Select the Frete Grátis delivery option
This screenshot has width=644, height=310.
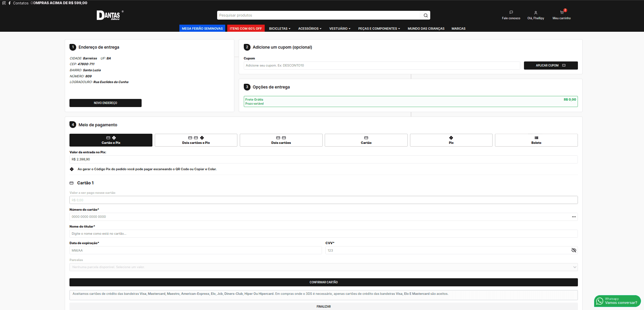pyautogui.click(x=410, y=101)
